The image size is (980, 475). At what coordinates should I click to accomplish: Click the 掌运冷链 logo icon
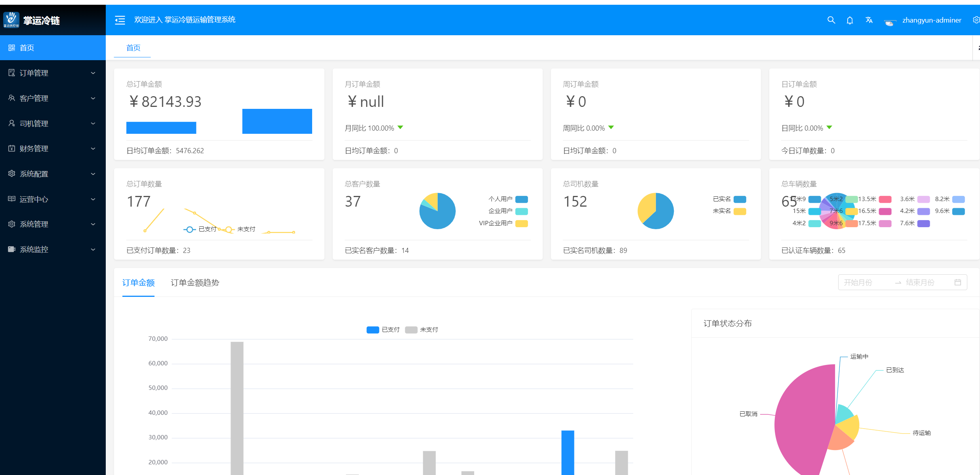pyautogui.click(x=11, y=19)
